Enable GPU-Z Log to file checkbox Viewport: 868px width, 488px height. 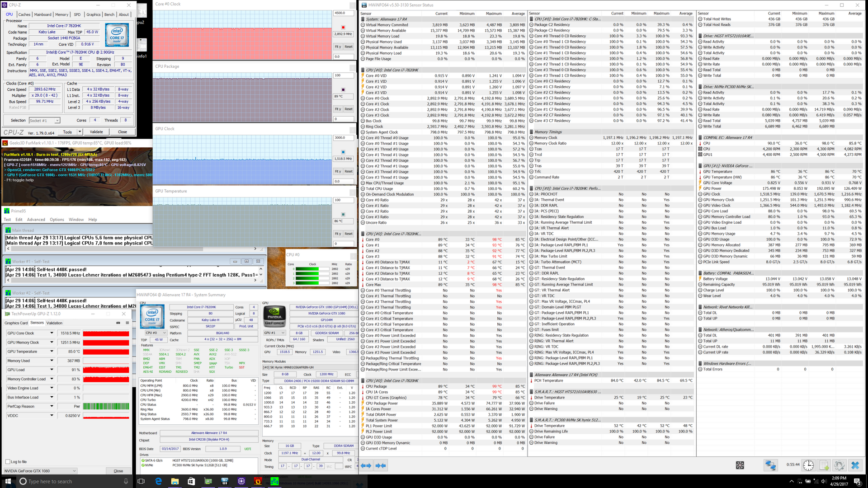coord(8,461)
